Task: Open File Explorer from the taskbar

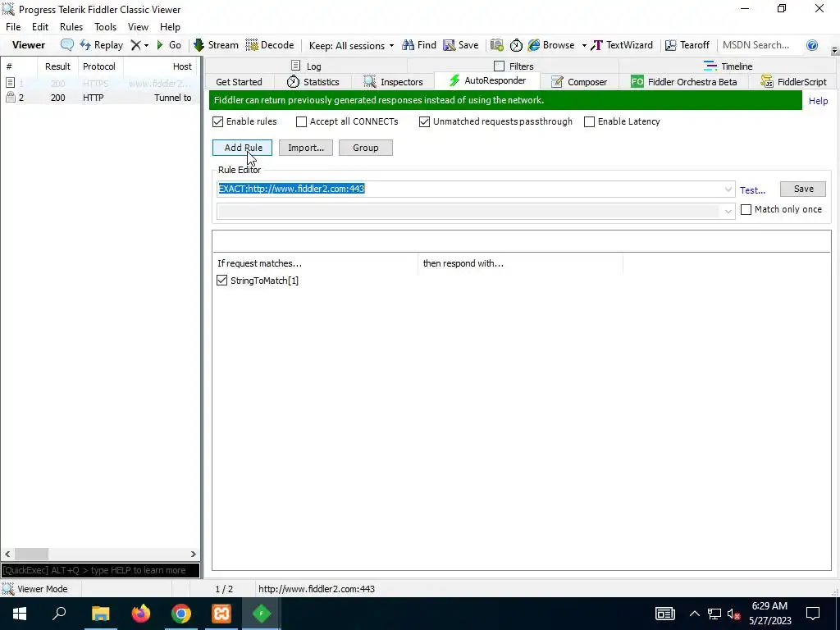Action: point(100,614)
